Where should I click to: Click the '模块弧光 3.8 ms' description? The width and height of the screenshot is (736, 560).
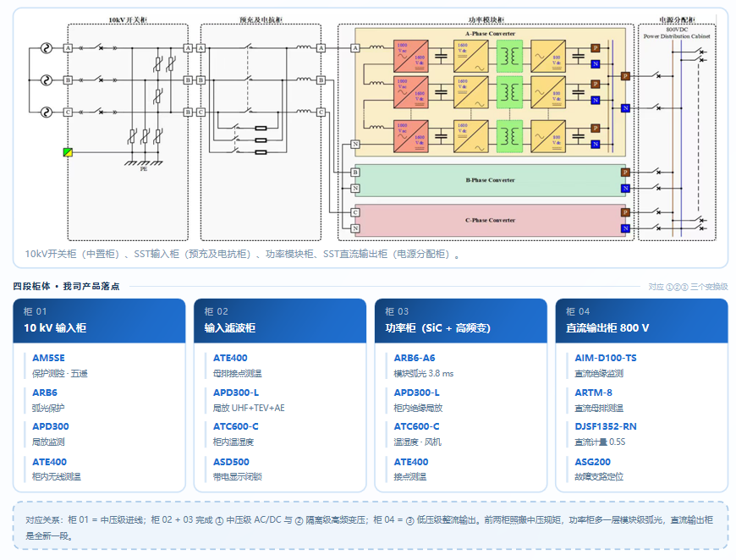point(423,374)
